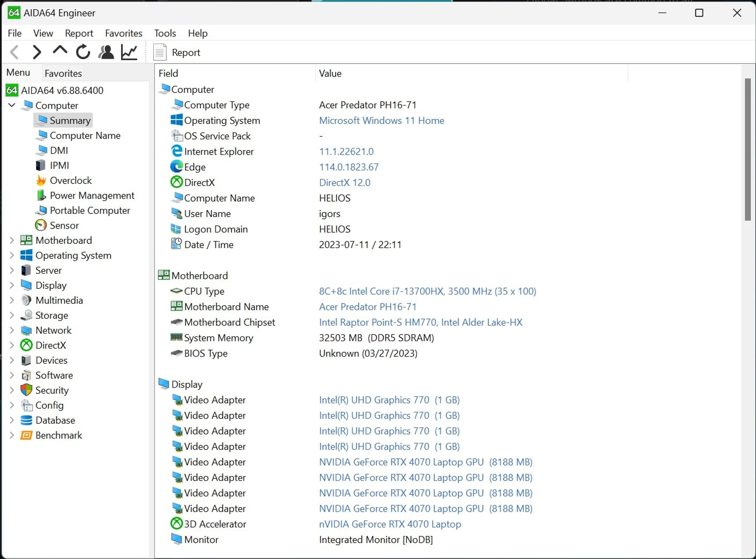Refresh the page with the Refresh icon

point(83,52)
